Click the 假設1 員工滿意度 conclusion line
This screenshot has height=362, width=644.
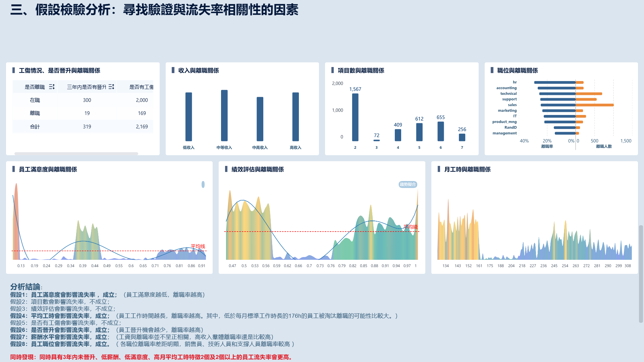pyautogui.click(x=107, y=295)
